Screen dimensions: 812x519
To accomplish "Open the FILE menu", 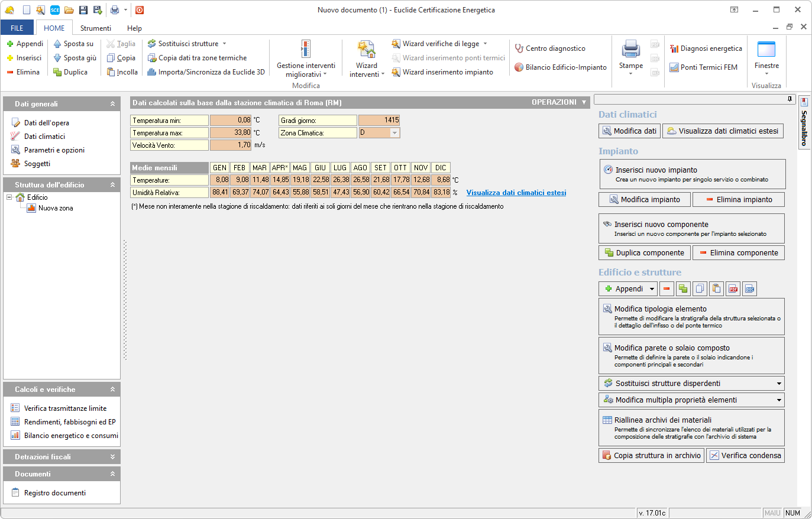I will coord(17,28).
